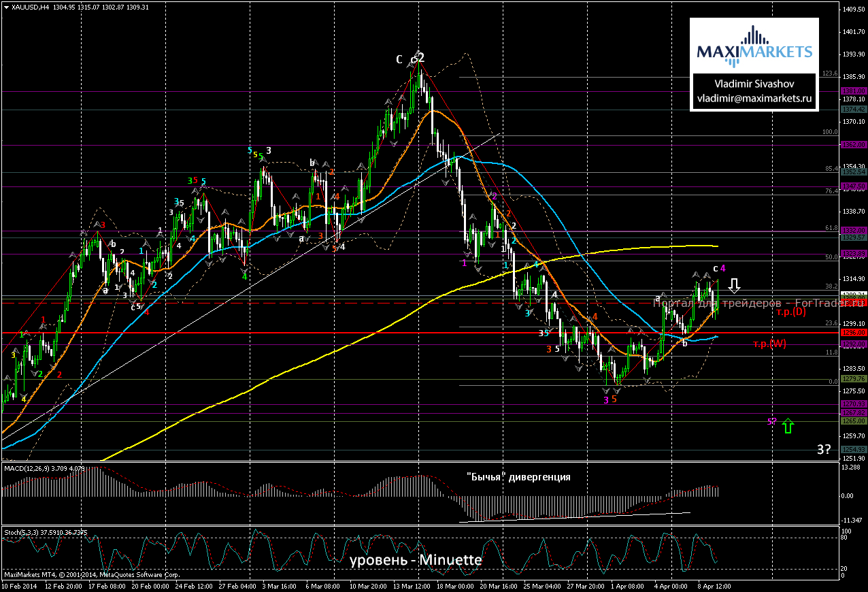Select the 123.6 Fibonacci level label

[829, 73]
